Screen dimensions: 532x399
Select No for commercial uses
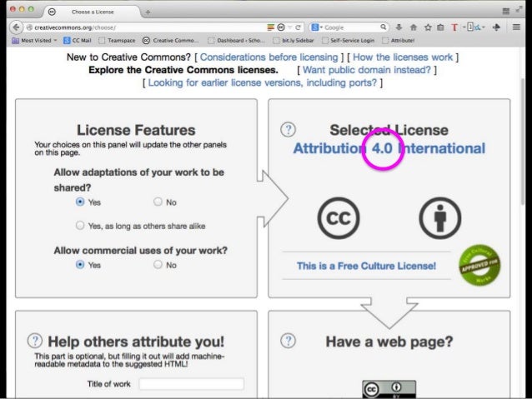coord(158,264)
